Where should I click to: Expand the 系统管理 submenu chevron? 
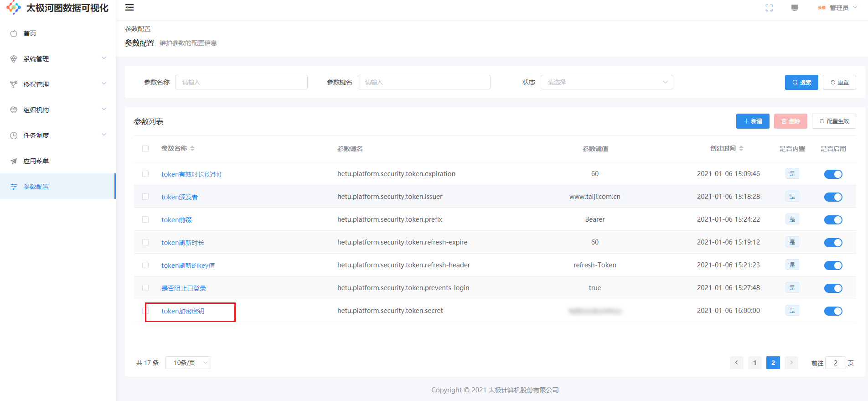coord(104,58)
